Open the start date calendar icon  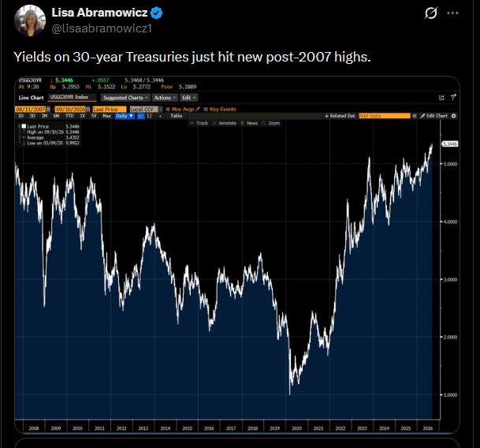(48, 110)
